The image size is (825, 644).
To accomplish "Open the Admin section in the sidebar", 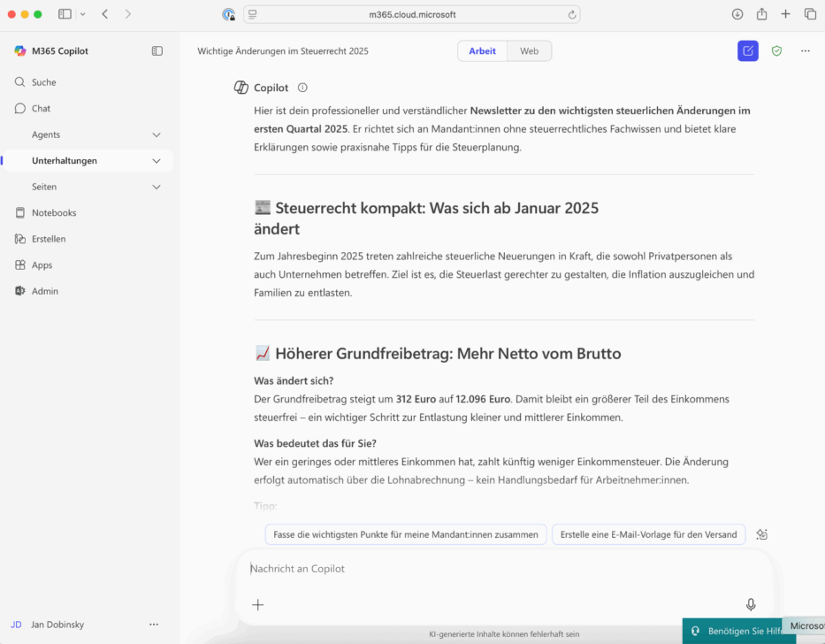I will coord(42,290).
